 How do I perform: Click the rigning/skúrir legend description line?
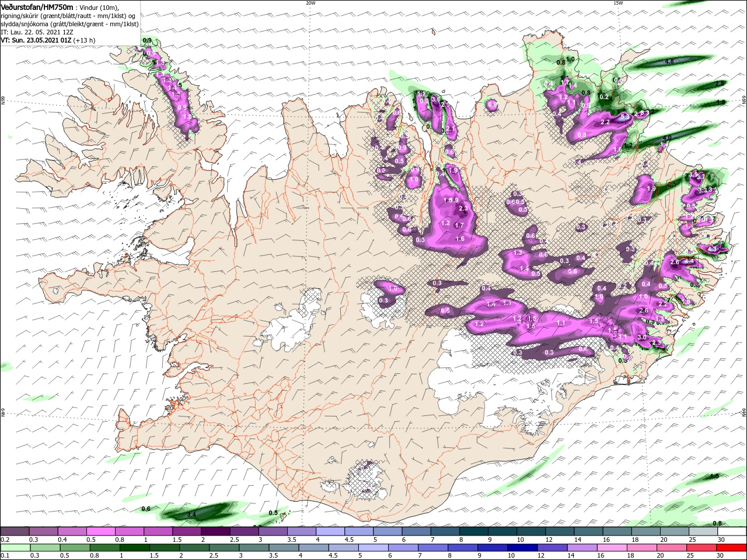[68, 16]
